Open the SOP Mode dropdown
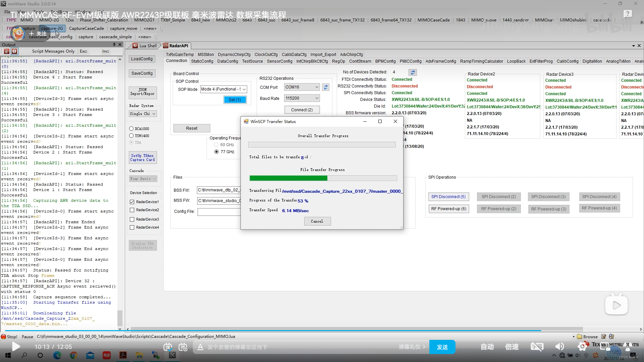The height and width of the screenshot is (362, 644). (244, 89)
